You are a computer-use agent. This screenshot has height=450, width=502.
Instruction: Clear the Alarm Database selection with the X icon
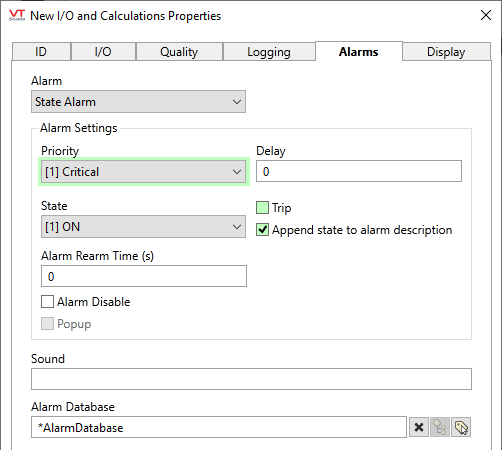pos(419,427)
